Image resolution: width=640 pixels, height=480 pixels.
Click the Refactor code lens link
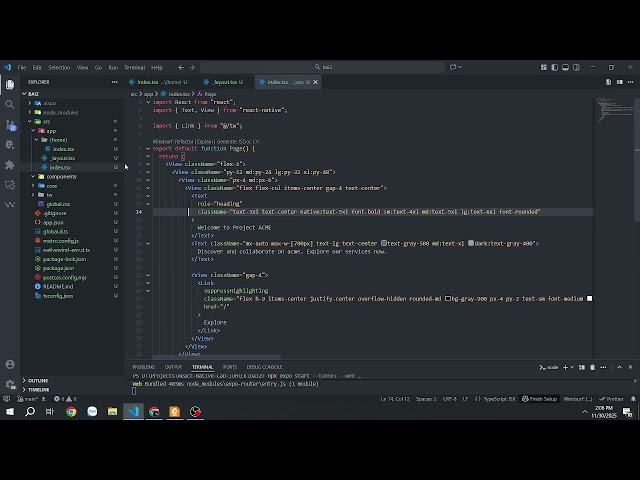click(x=184, y=142)
